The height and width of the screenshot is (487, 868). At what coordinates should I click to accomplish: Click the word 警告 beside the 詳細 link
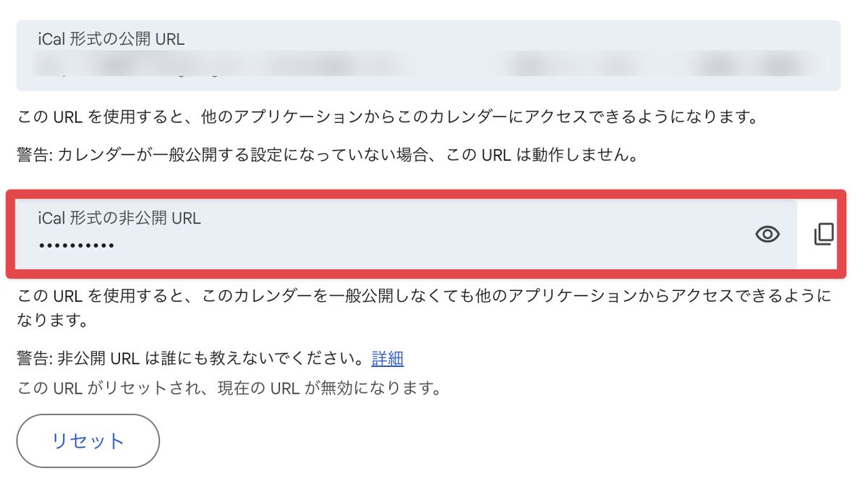[x=33, y=358]
